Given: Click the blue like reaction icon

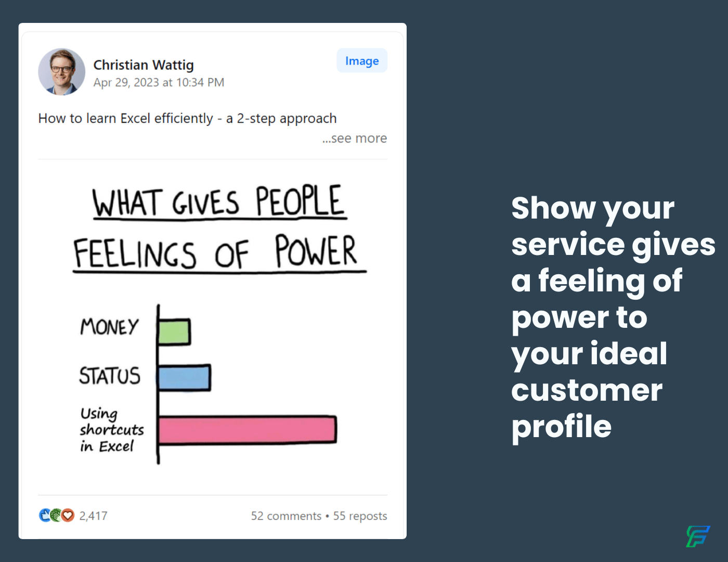Looking at the screenshot, I should [45, 515].
